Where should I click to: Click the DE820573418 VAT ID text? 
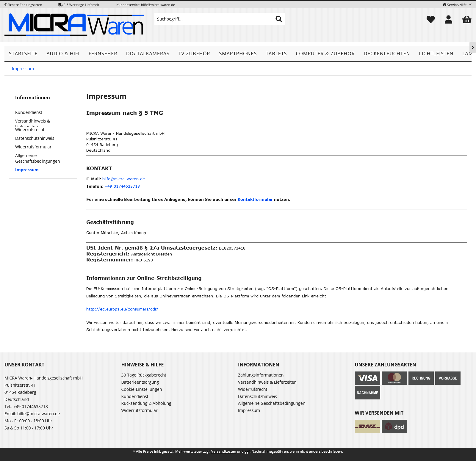tap(232, 248)
